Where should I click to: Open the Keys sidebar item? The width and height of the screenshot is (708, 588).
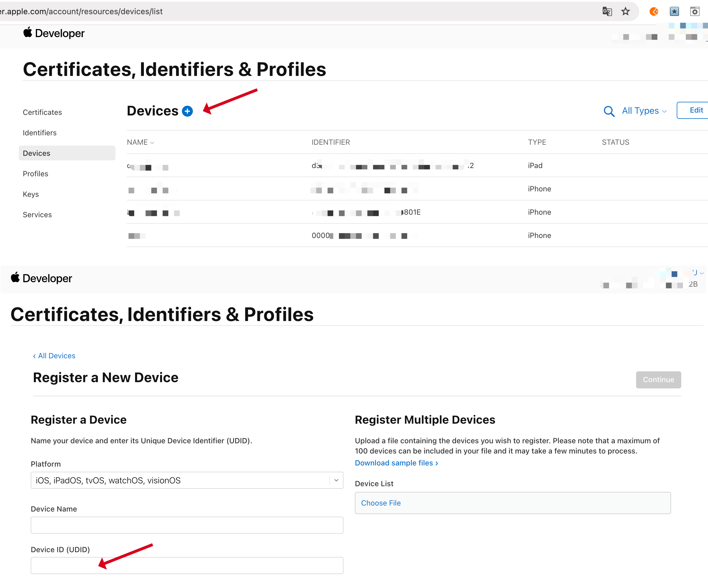(x=31, y=194)
